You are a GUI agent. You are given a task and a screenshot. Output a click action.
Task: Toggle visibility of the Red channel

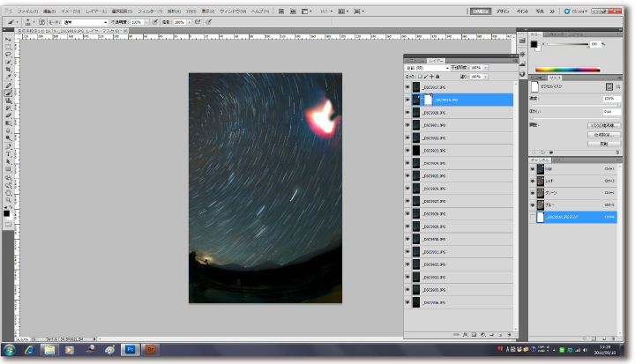tap(533, 181)
